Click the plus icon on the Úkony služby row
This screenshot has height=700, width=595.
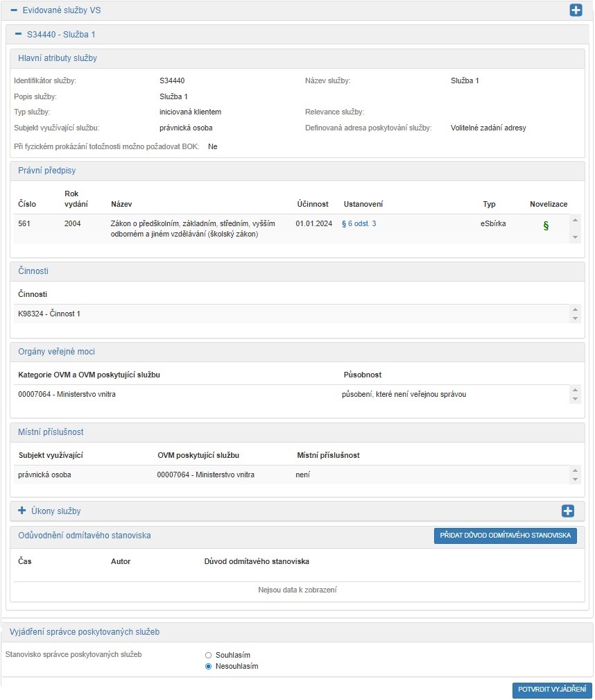tap(568, 511)
